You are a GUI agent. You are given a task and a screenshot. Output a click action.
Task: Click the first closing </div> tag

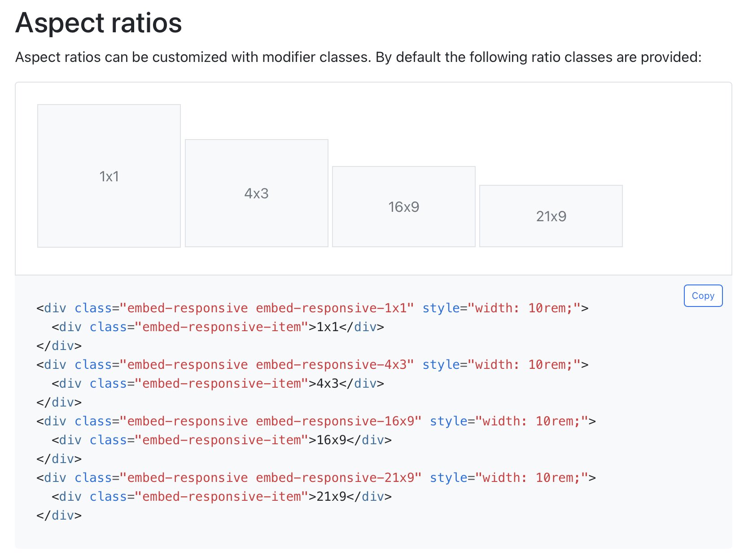coord(59,346)
